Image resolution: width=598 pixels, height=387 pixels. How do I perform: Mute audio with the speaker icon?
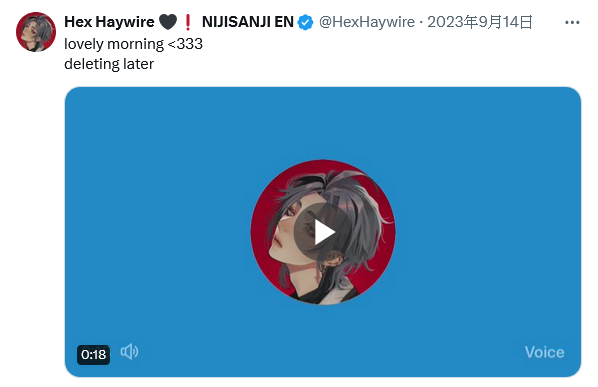click(x=129, y=352)
